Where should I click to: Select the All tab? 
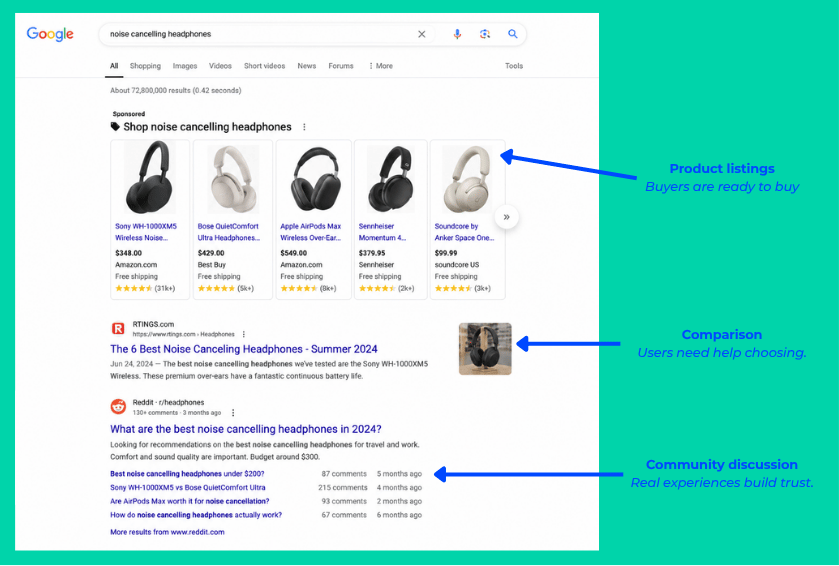pyautogui.click(x=114, y=66)
